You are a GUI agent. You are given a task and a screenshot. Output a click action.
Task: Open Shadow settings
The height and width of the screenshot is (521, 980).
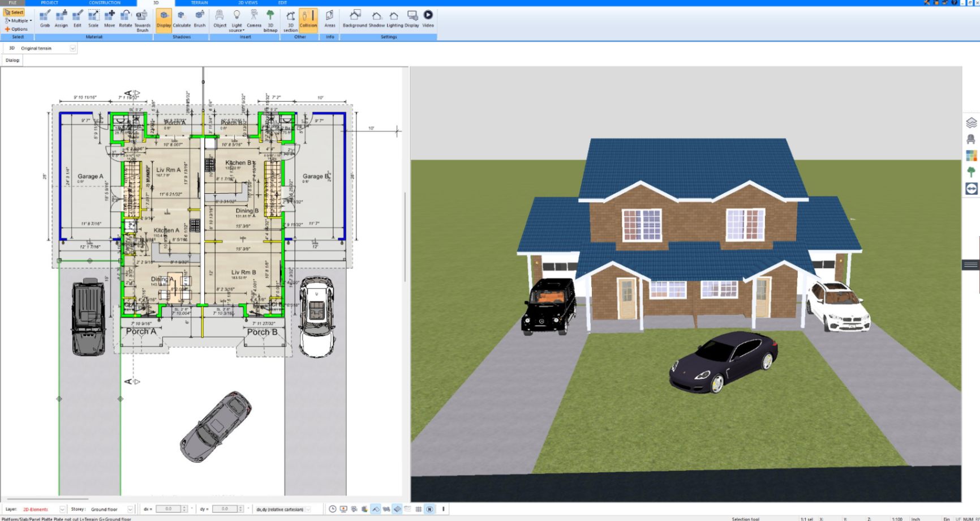pos(377,19)
